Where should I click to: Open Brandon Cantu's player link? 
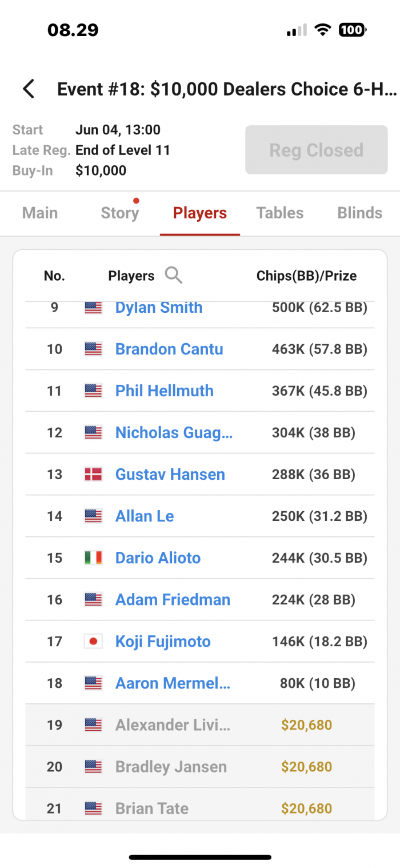[x=169, y=349]
